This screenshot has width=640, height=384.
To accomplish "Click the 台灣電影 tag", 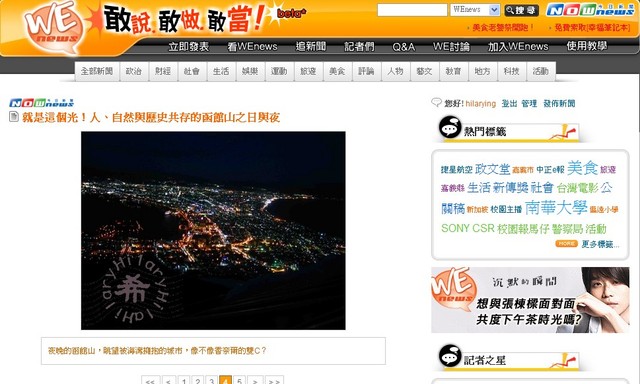I will pos(578,188).
